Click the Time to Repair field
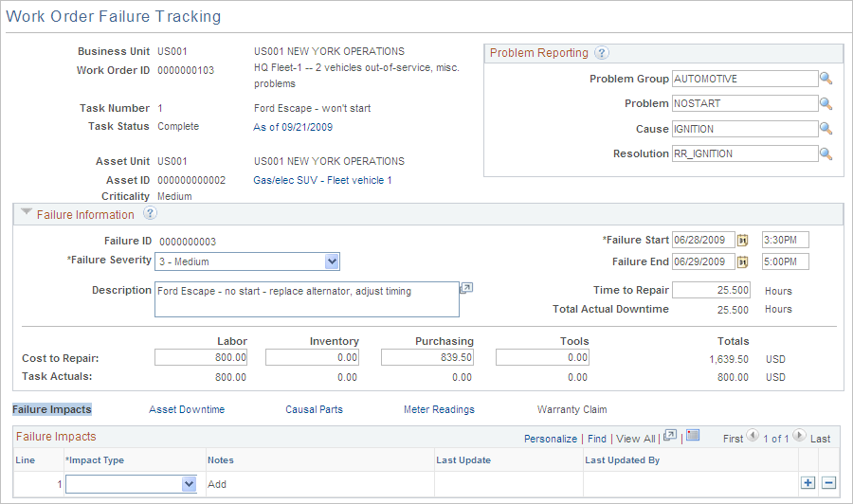 pos(711,290)
